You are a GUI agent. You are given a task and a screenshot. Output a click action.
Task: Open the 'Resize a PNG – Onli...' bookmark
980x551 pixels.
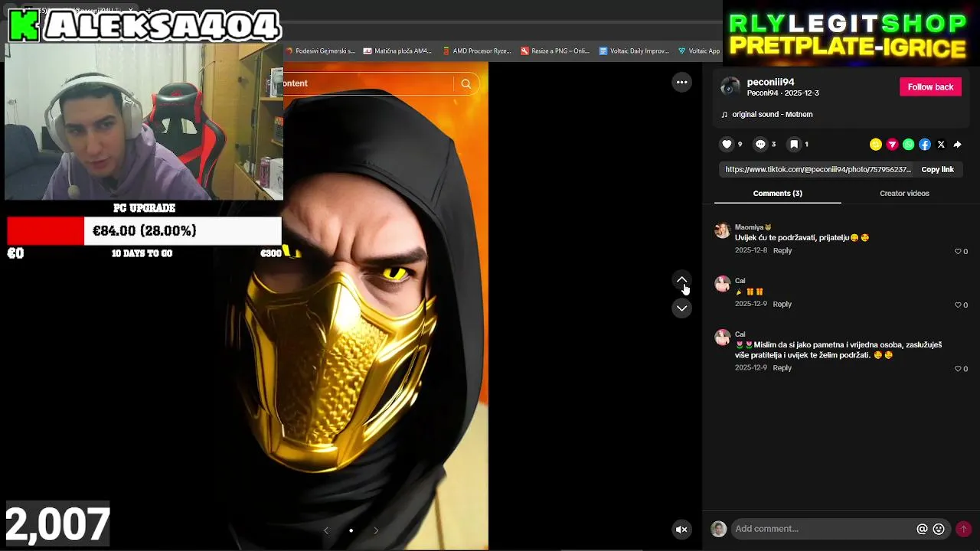tap(555, 51)
